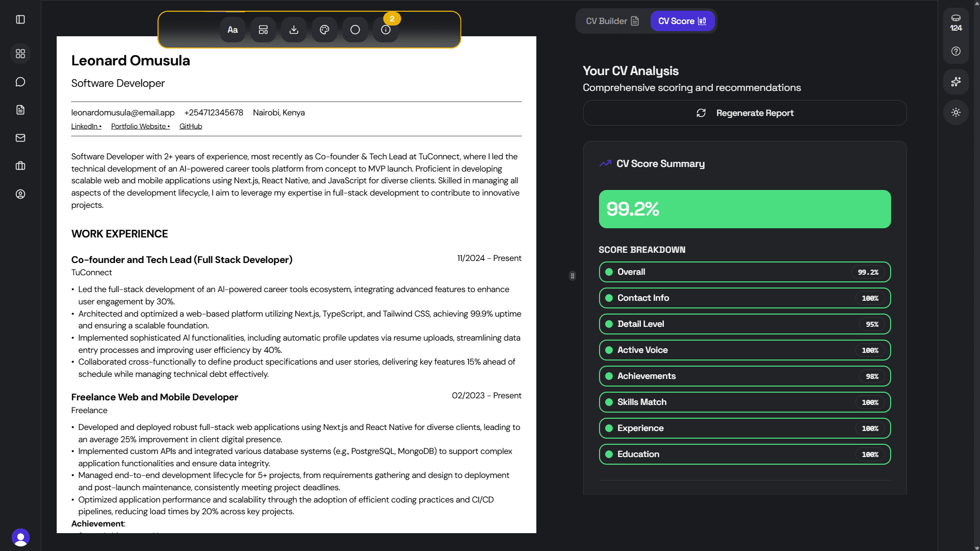This screenshot has width=980, height=551.
Task: Click the download CV icon
Action: (294, 30)
